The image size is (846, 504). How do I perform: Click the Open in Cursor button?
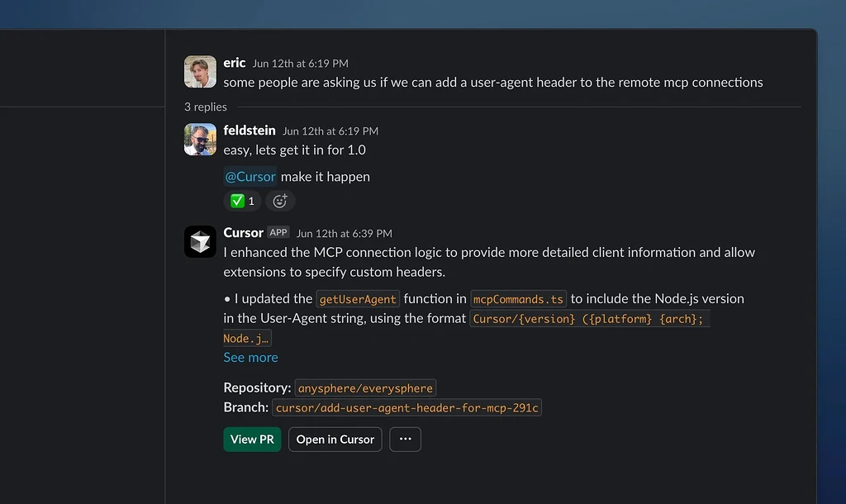click(x=335, y=440)
